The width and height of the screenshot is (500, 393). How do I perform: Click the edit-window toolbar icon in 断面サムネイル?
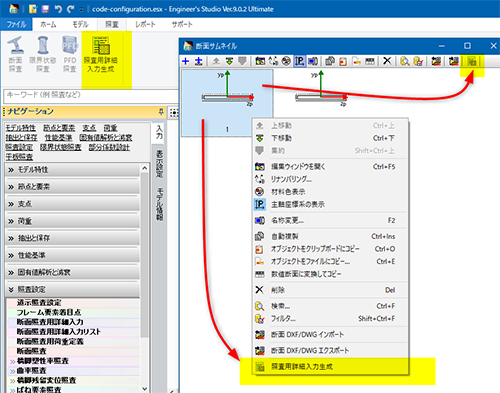pyautogui.click(x=260, y=61)
